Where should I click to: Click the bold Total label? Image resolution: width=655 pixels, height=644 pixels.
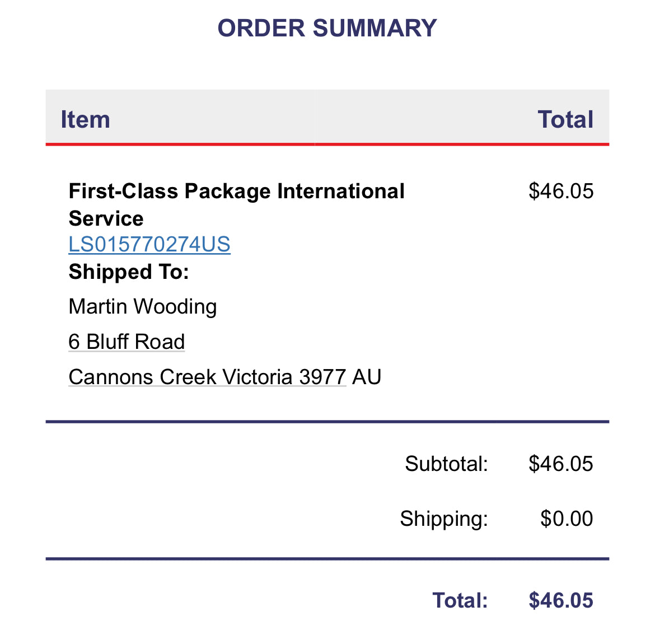point(460,600)
